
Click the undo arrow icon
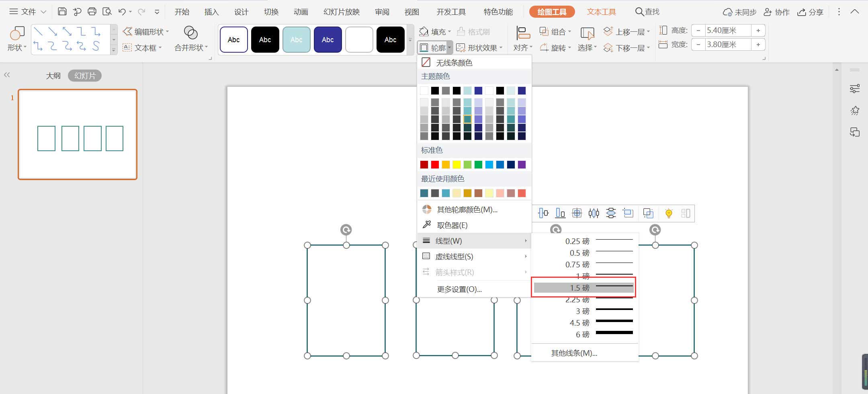[x=122, y=12]
